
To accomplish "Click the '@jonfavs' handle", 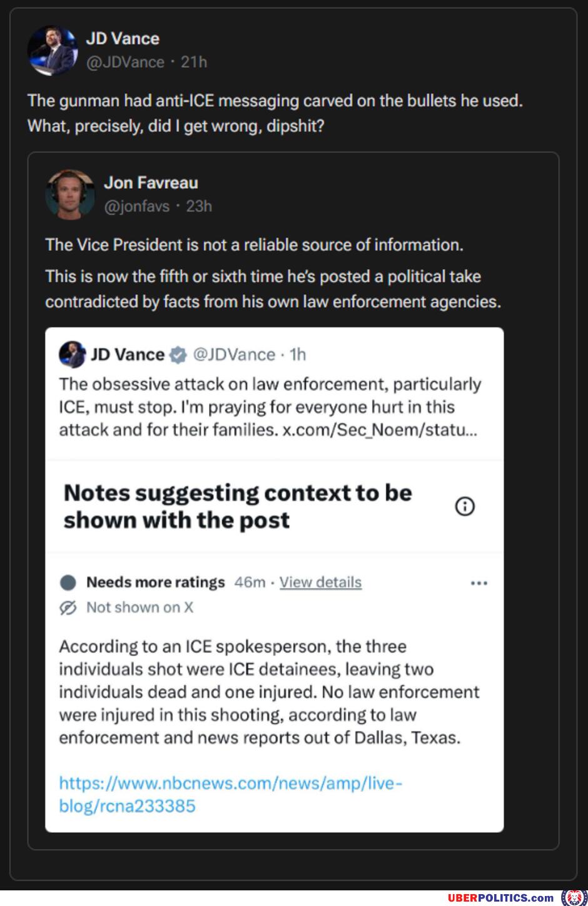I will point(136,206).
